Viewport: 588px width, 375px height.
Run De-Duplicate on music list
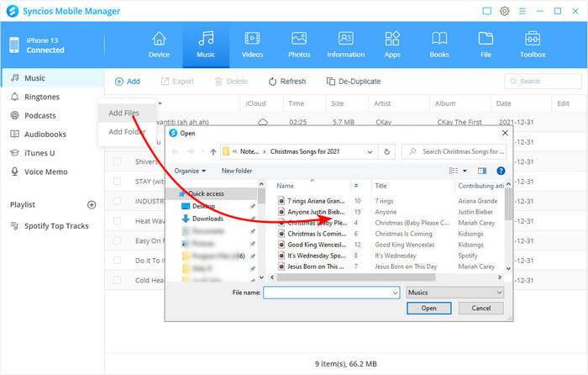(353, 82)
